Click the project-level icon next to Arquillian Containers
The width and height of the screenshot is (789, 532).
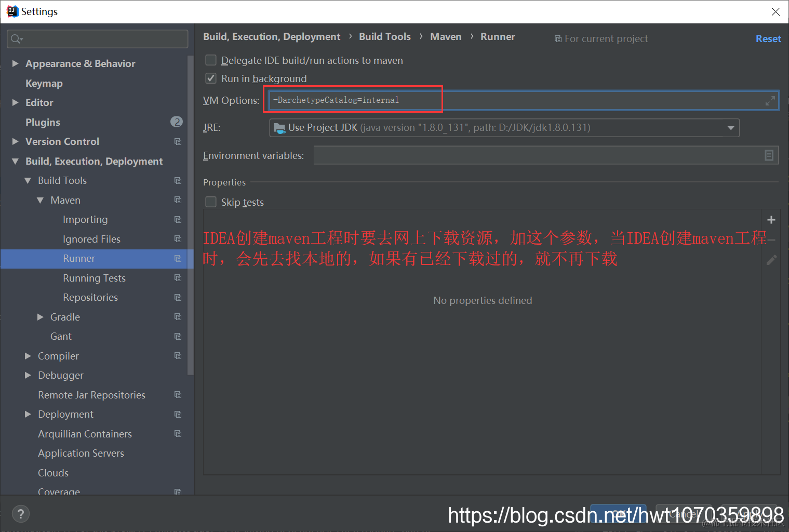178,434
